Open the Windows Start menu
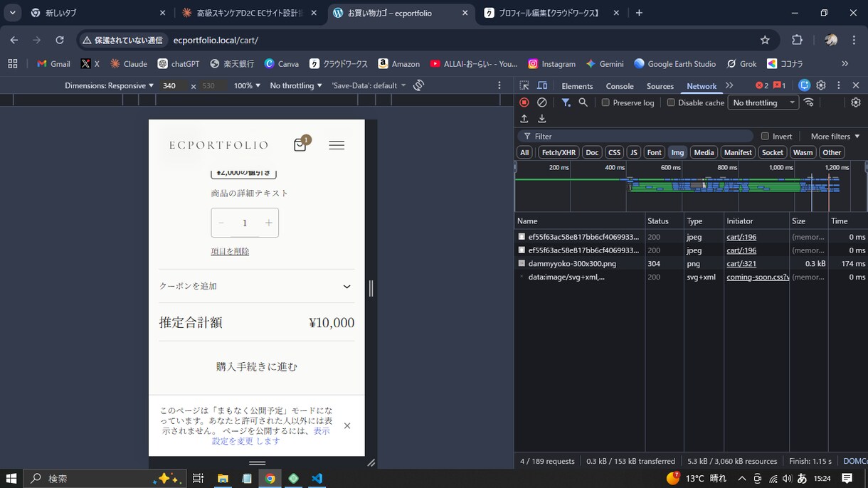This screenshot has height=488, width=868. point(11,479)
